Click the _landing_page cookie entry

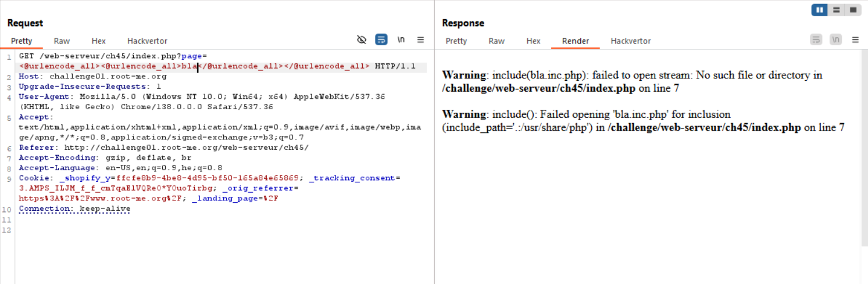[235, 198]
